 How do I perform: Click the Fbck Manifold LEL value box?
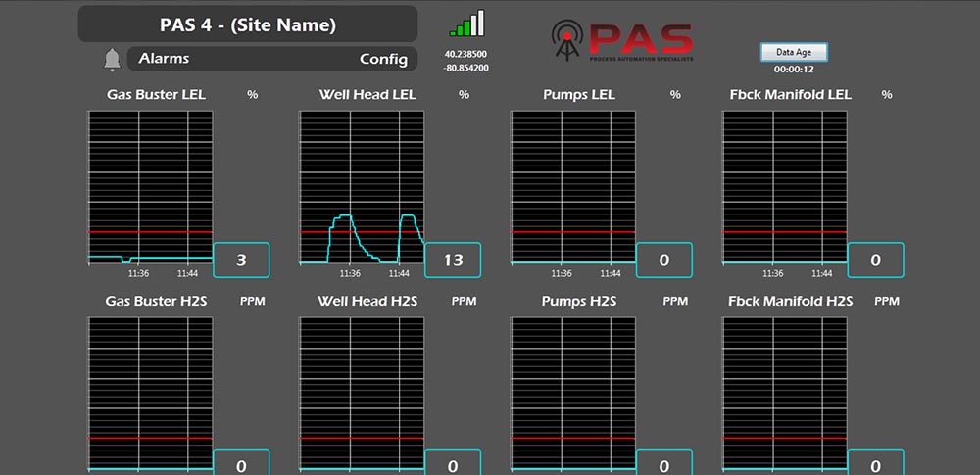pos(875,260)
